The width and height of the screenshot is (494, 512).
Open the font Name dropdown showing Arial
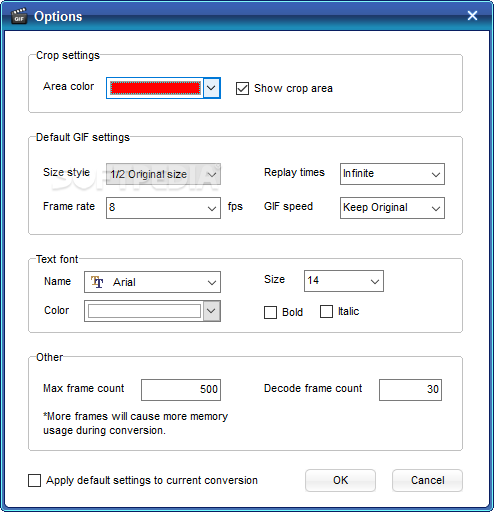(x=152, y=282)
